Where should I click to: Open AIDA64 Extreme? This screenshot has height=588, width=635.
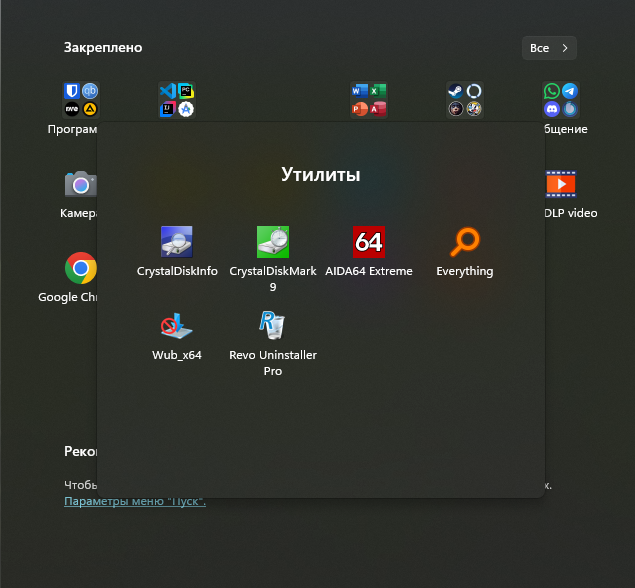click(x=369, y=251)
